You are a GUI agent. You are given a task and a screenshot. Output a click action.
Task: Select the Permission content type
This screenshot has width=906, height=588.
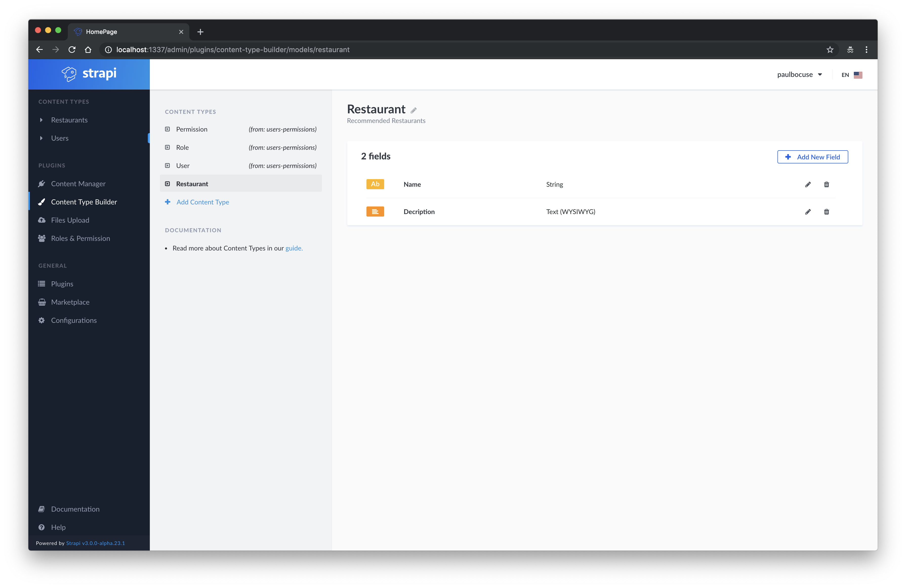point(192,129)
